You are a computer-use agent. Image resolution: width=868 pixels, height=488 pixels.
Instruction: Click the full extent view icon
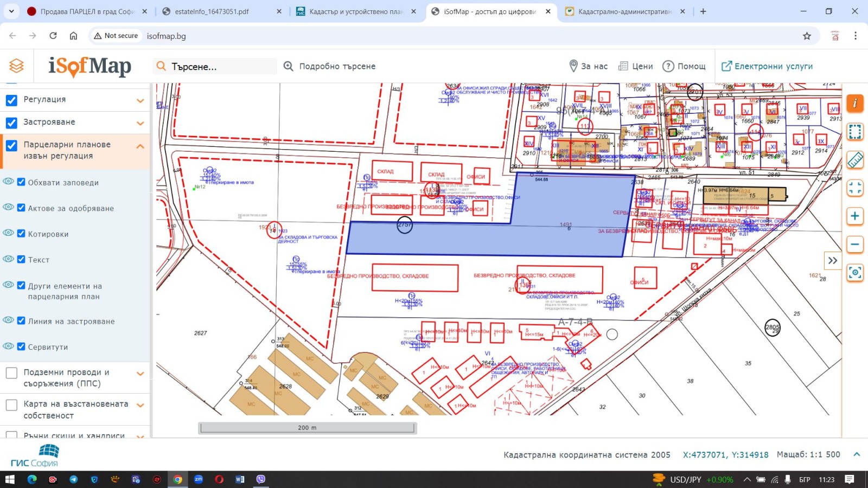click(854, 188)
